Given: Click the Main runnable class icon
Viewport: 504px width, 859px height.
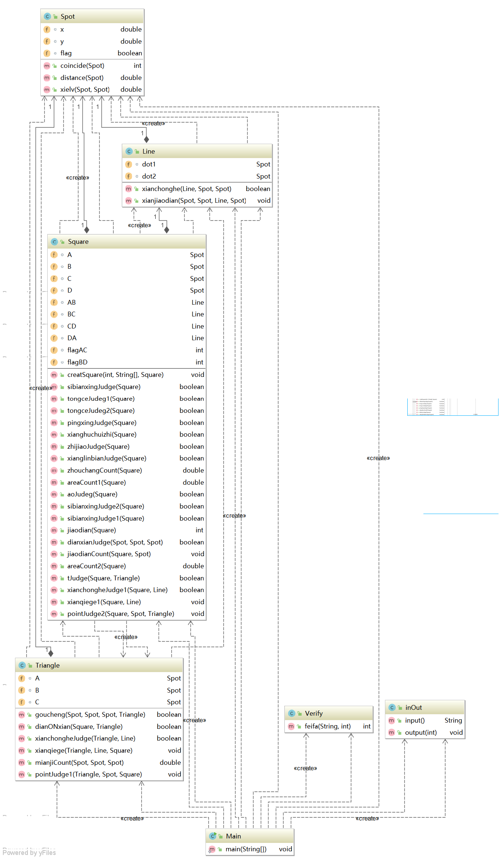Looking at the screenshot, I should (x=212, y=836).
